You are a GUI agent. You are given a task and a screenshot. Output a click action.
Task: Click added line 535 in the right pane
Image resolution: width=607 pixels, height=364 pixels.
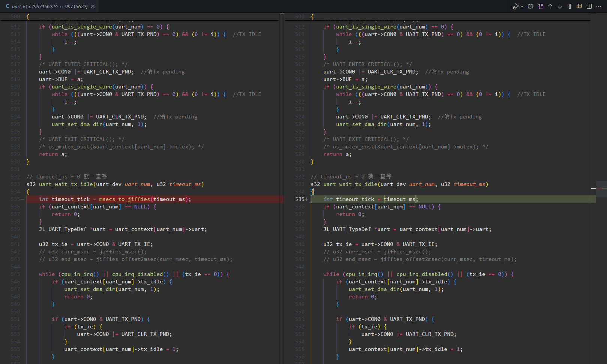453,199
